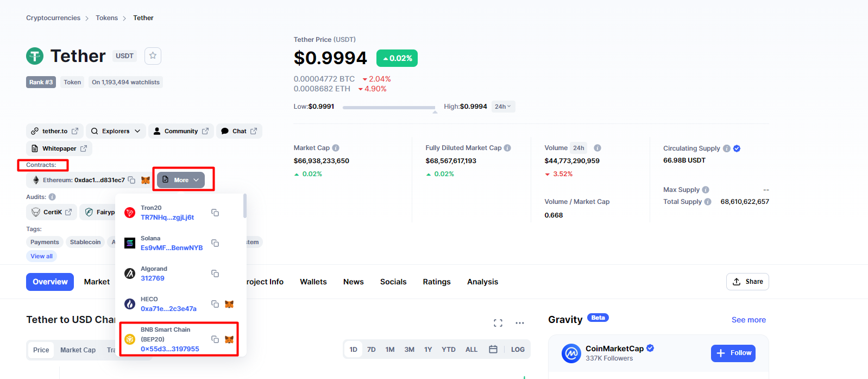
Task: Open the Volume 24h period selector
Action: [x=579, y=148]
